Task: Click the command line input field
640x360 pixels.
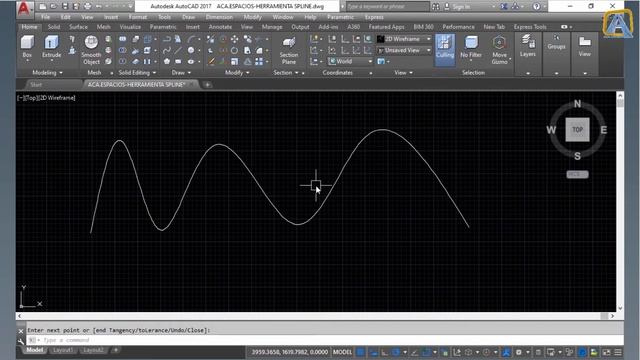Action: [324, 340]
